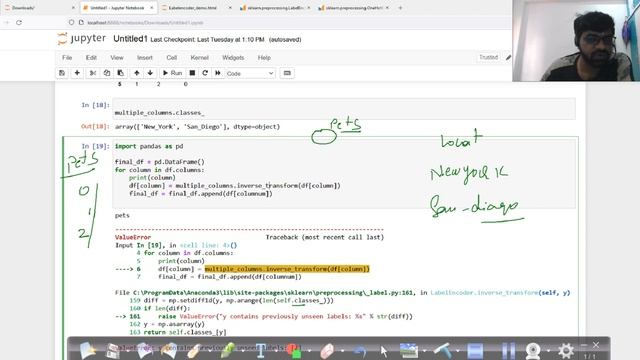Expand the arrow next to the picture tool

click(x=424, y=351)
